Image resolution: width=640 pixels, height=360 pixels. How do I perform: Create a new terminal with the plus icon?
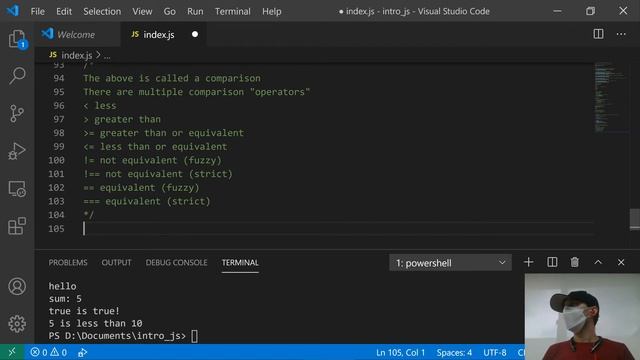click(529, 262)
